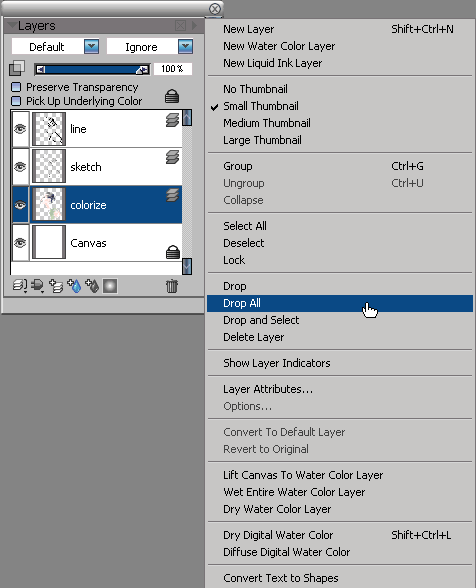Enable Preserve Transparency checkbox
Screen dimensions: 476x588
click(x=16, y=87)
